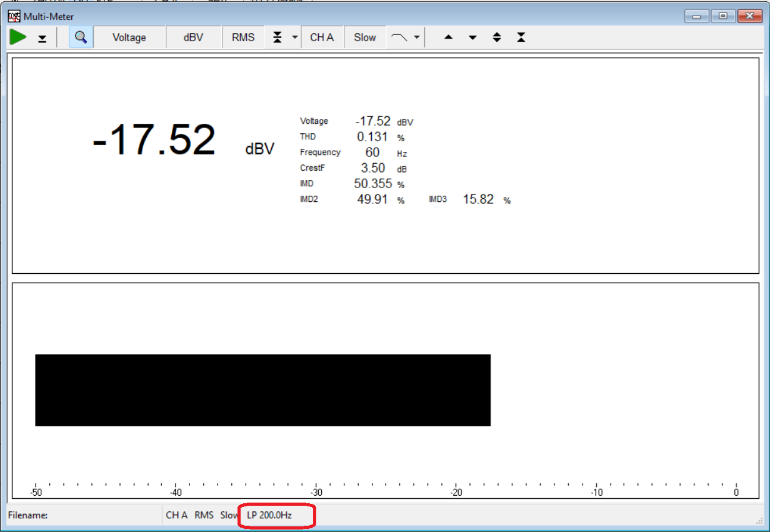Toggle the magnifier zoom icon
The image size is (770, 532).
pos(81,37)
